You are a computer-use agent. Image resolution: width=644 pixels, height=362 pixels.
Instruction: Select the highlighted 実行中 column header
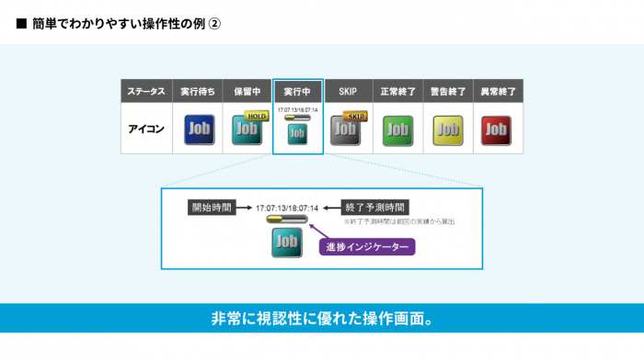pos(298,92)
